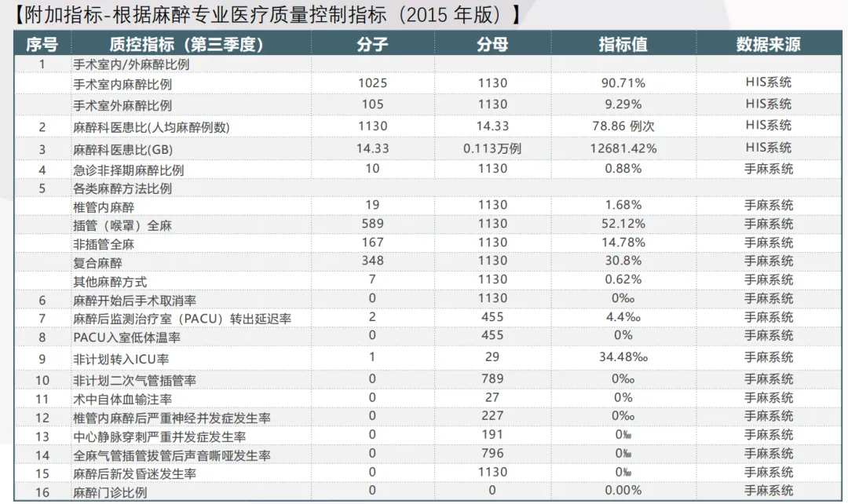Select the 非计划转入ICU率 row label
The width and height of the screenshot is (848, 504).
(121, 359)
